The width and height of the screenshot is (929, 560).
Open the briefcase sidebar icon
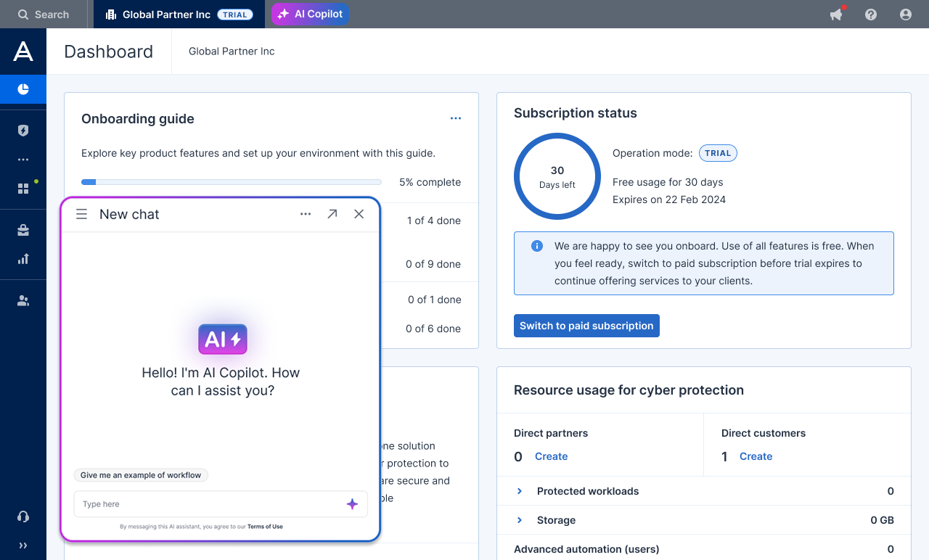[23, 230]
